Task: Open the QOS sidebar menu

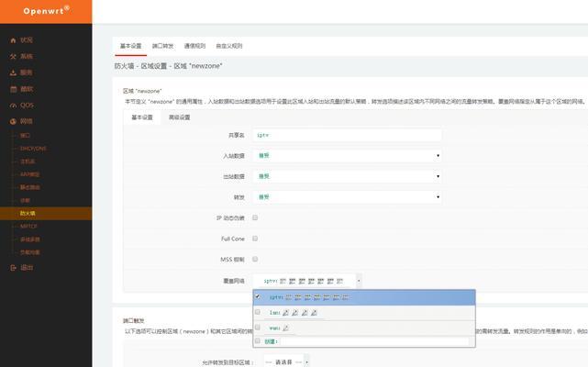Action: pyautogui.click(x=27, y=106)
